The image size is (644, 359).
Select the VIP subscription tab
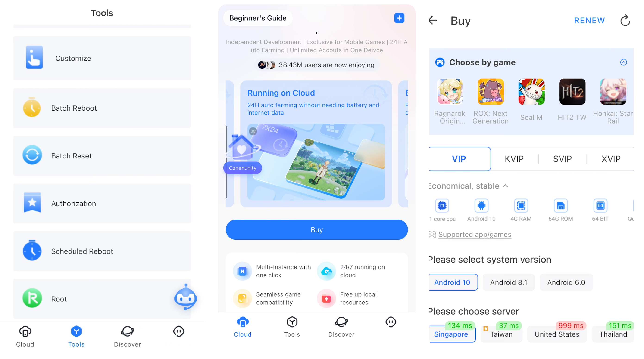click(x=459, y=159)
